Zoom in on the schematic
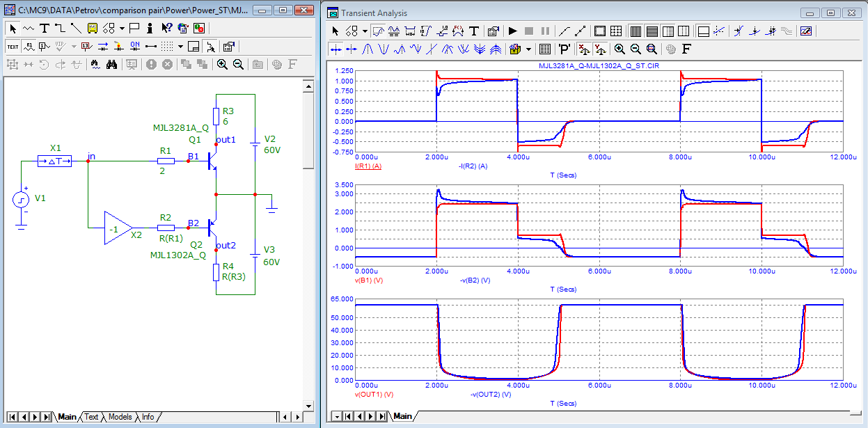Screen dimensions: 868x428 click(222, 65)
